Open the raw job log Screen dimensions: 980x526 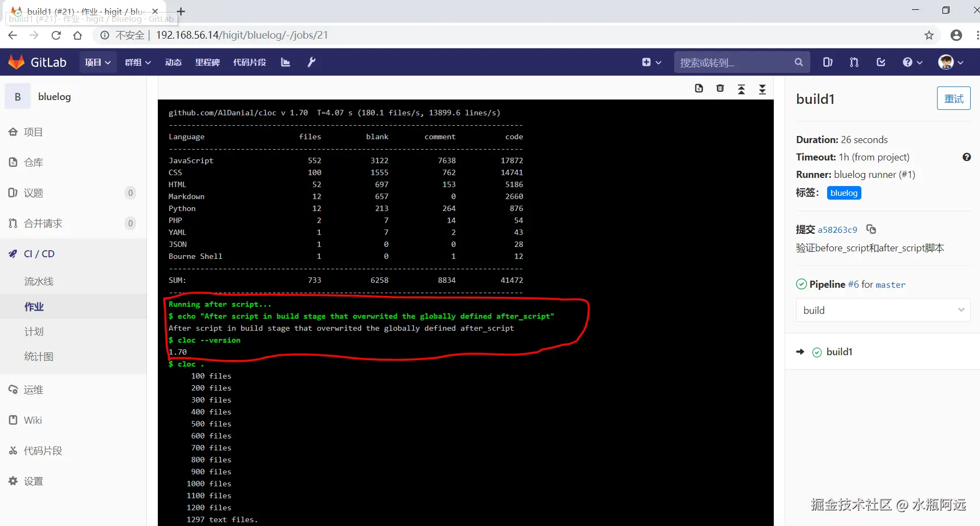pyautogui.click(x=699, y=88)
